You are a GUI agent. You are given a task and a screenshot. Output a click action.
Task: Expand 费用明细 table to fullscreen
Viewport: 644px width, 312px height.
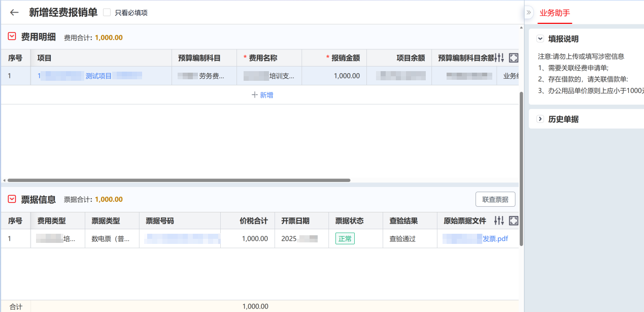click(x=513, y=58)
